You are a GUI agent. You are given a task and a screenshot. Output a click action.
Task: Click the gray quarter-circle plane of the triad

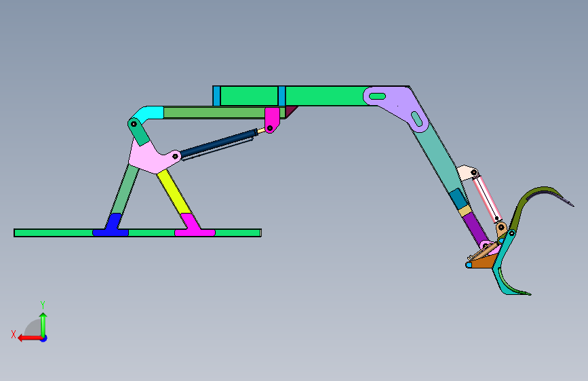33,329
